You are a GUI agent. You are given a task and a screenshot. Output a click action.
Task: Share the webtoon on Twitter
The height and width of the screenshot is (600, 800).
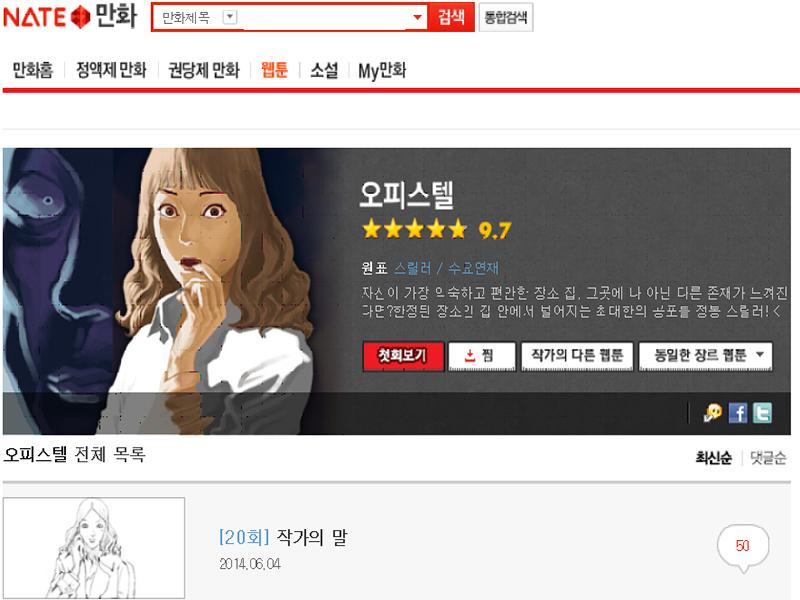(x=762, y=413)
